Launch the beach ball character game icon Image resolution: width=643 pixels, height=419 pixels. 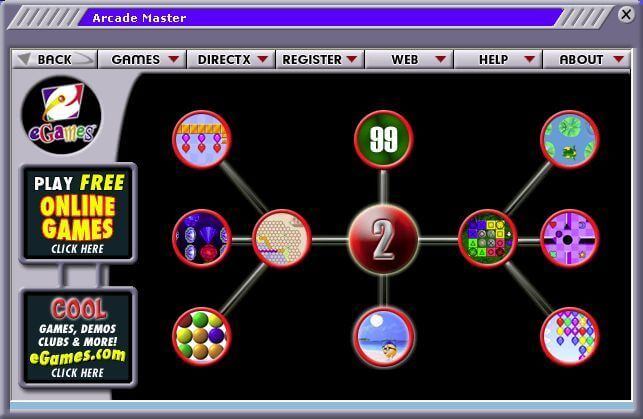click(x=383, y=337)
